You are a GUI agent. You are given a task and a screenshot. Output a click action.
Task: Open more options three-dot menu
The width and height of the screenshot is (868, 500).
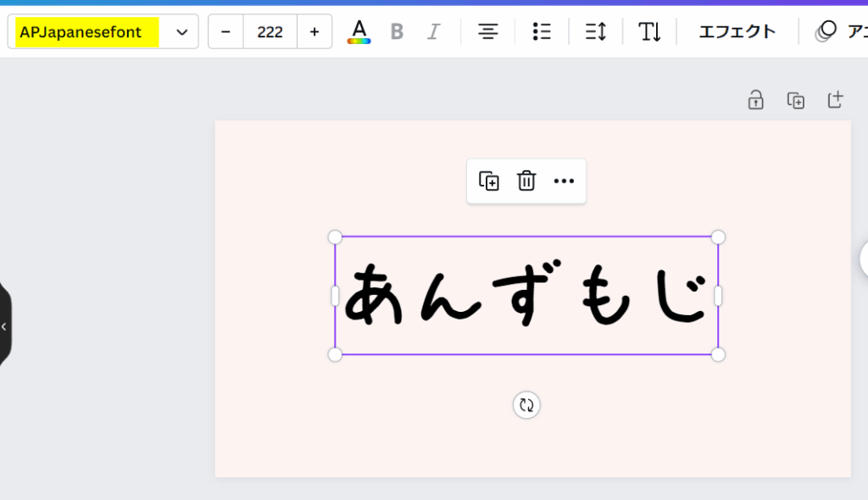tap(564, 181)
